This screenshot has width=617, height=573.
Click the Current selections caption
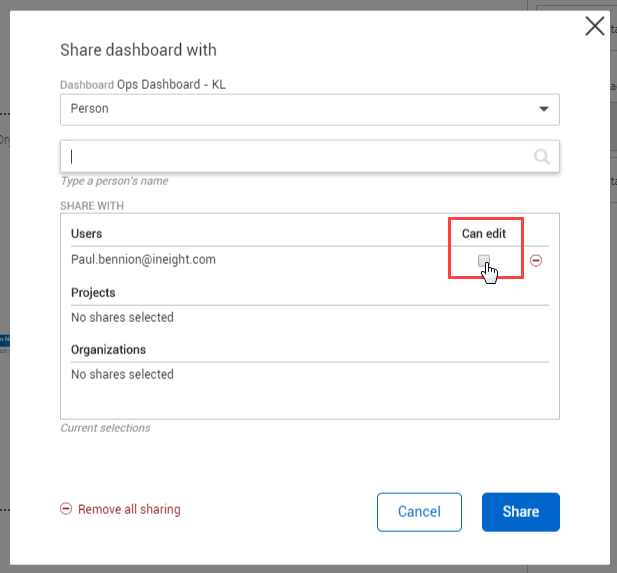coord(105,428)
